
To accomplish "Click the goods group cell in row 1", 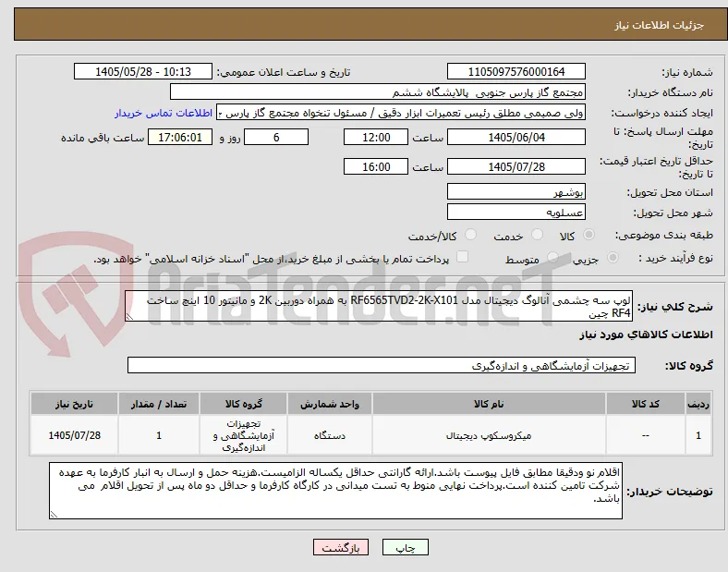I will tap(244, 435).
